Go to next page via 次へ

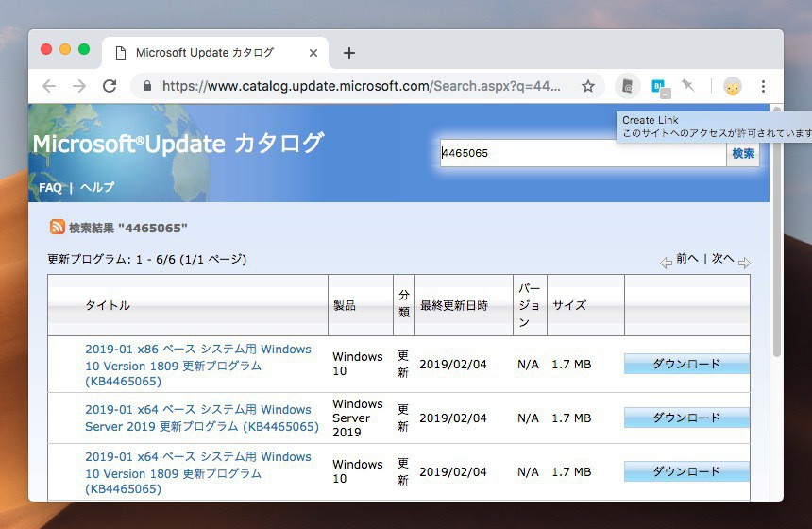pyautogui.click(x=722, y=258)
